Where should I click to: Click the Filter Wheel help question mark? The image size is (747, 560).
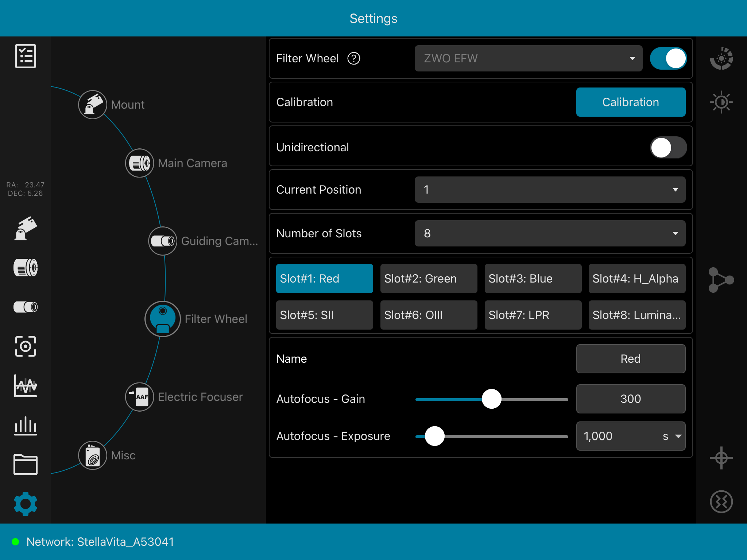pyautogui.click(x=354, y=58)
